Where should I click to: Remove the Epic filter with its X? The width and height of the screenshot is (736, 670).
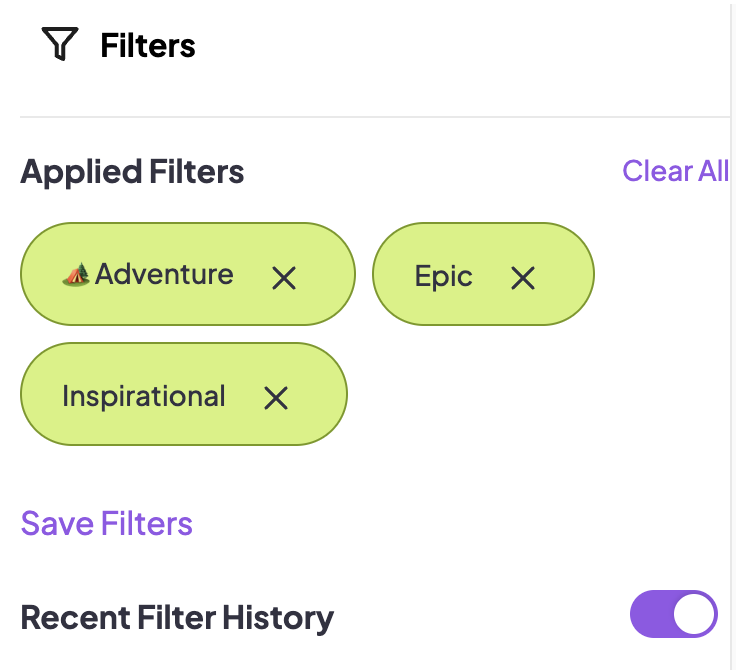[x=523, y=278]
